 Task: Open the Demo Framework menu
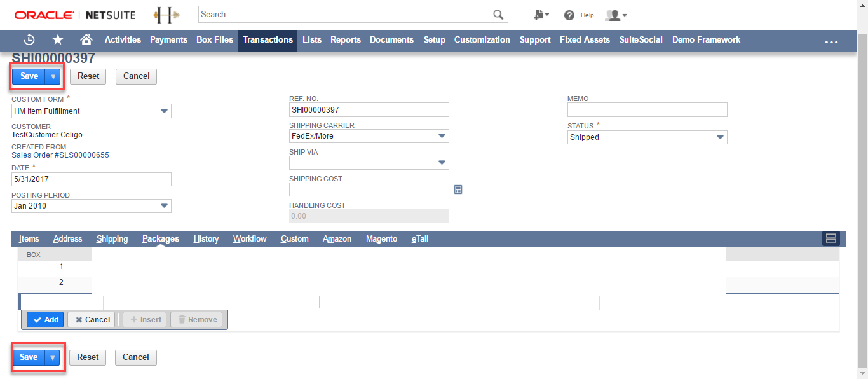(x=707, y=39)
